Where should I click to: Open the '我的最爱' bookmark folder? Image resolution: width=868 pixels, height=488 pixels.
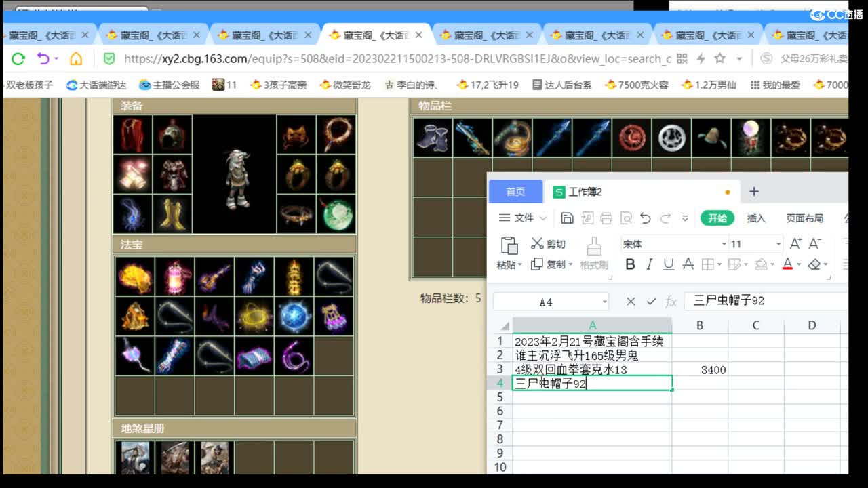tap(775, 85)
